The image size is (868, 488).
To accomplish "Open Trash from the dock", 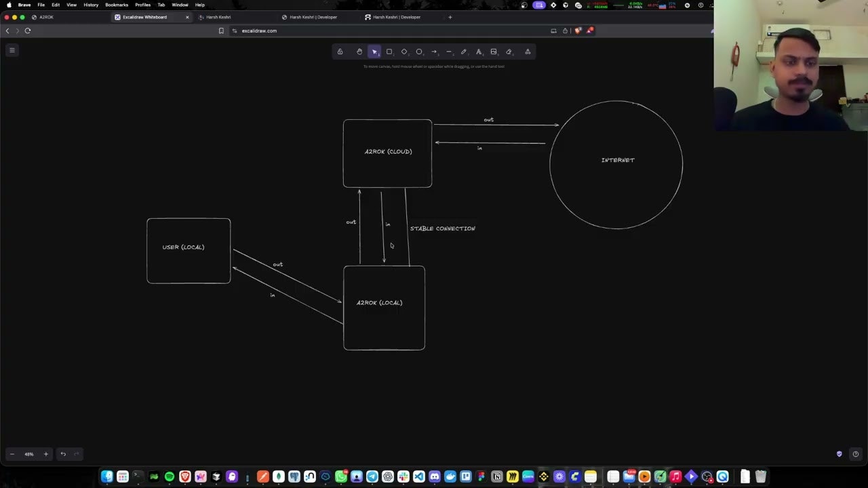I will coord(761,476).
